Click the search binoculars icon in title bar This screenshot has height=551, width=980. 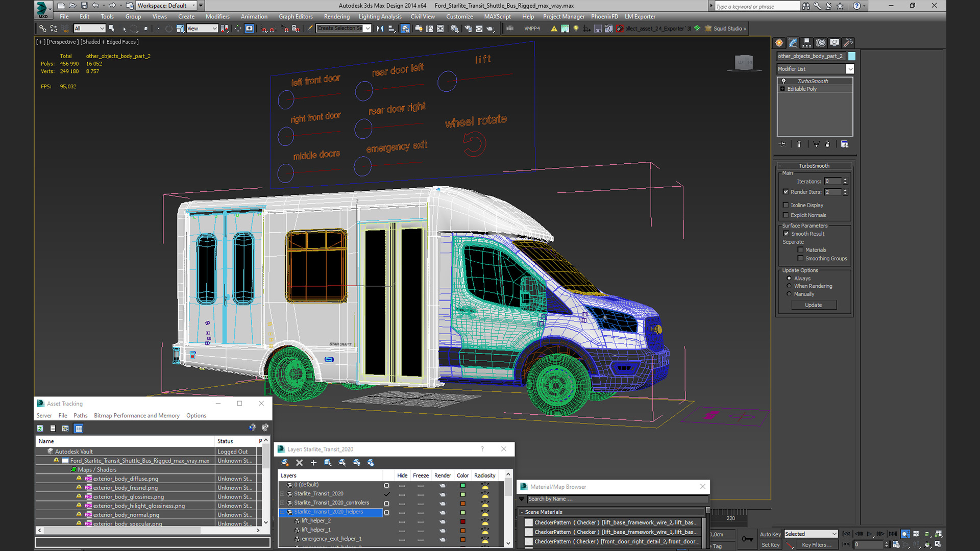(x=806, y=6)
